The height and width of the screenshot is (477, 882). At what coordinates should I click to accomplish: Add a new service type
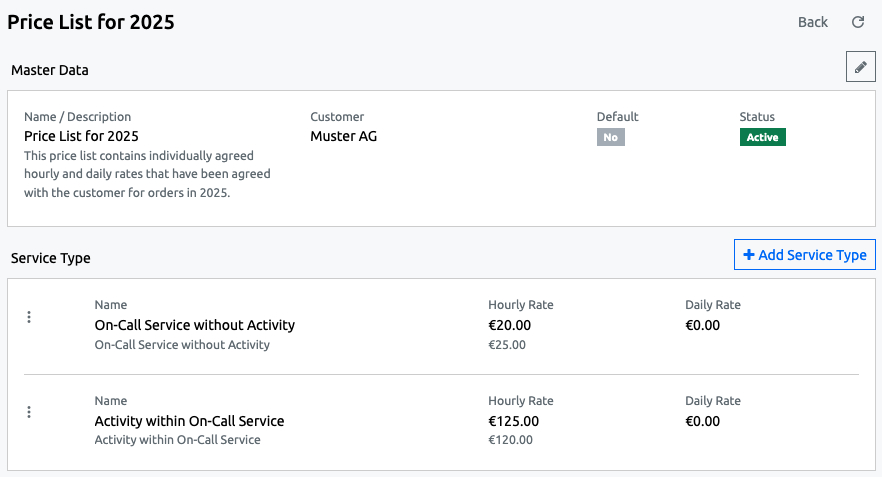[x=804, y=255]
